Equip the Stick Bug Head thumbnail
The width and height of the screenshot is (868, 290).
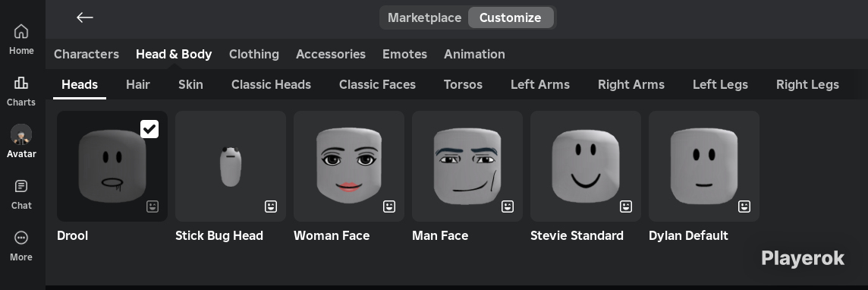tap(231, 166)
